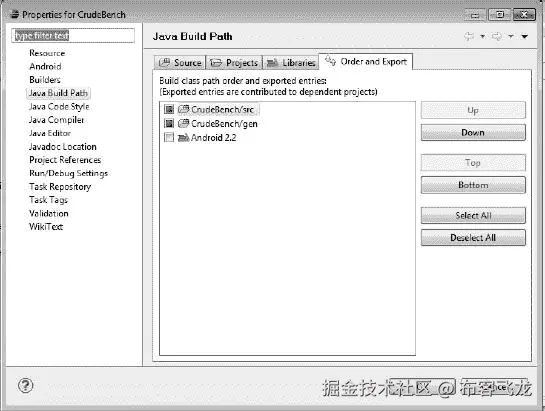Switch to the Libraries tab
Image resolution: width=545 pixels, height=411 pixels.
(x=291, y=63)
